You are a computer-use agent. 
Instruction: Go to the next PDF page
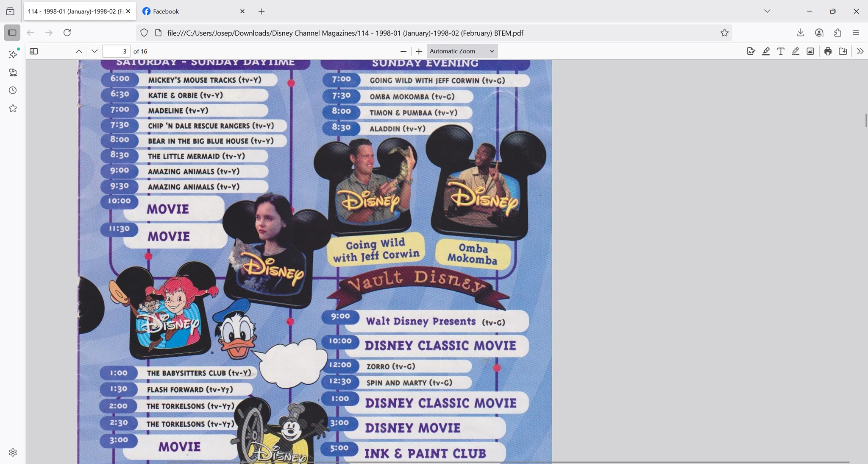click(x=95, y=51)
